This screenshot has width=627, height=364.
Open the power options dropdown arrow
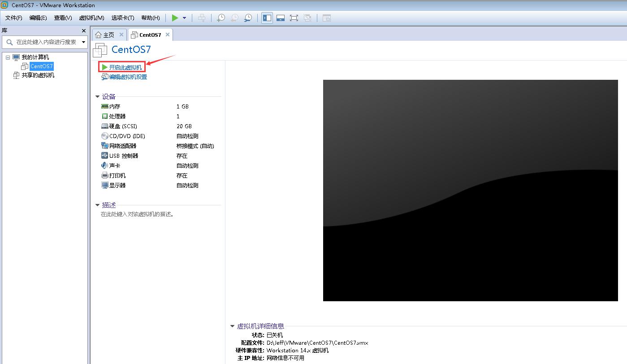point(184,18)
